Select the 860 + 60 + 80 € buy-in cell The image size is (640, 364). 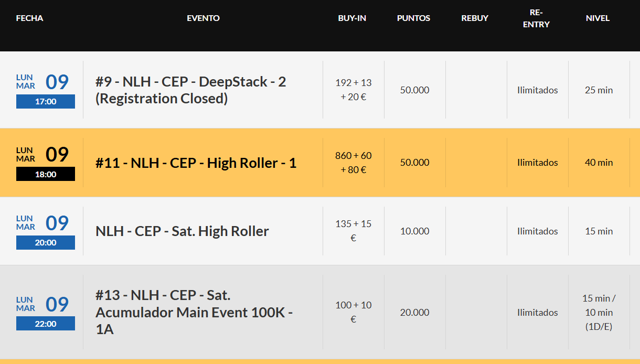[353, 163]
